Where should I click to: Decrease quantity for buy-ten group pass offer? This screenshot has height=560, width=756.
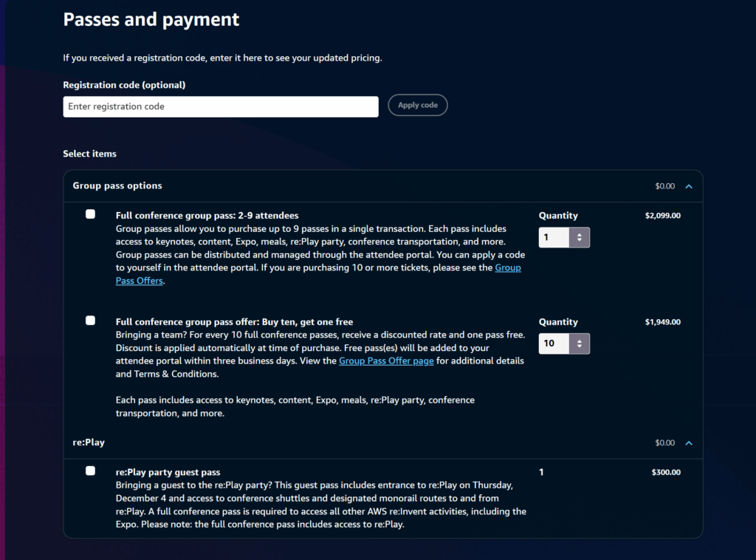(580, 347)
